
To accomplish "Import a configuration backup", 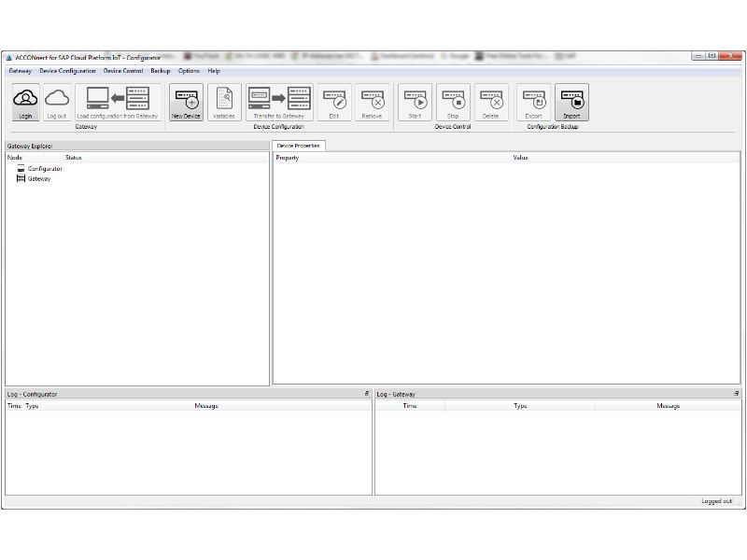I will point(571,101).
